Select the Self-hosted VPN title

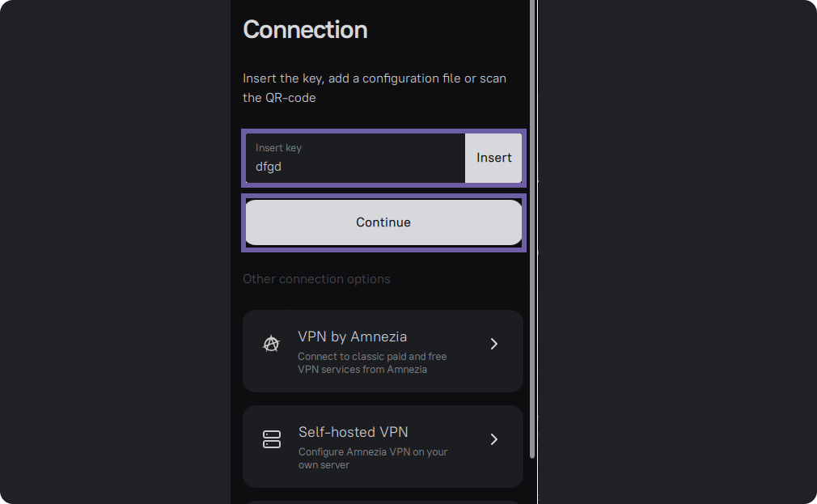pyautogui.click(x=353, y=432)
